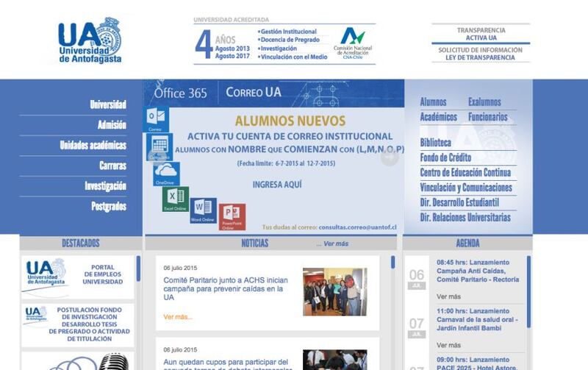
Task: Click the banner's next slide arrow
Action: 390,158
